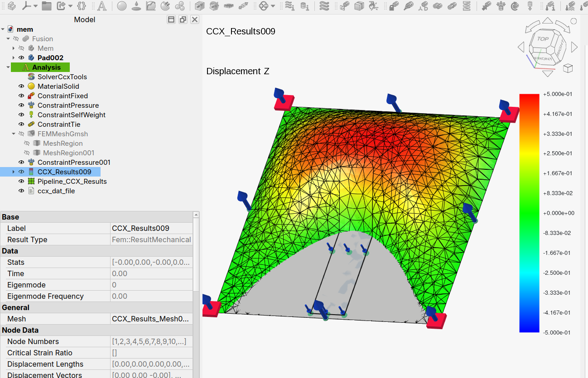
Task: Click the wavy flow equation toolbar icon
Action: pos(324,6)
